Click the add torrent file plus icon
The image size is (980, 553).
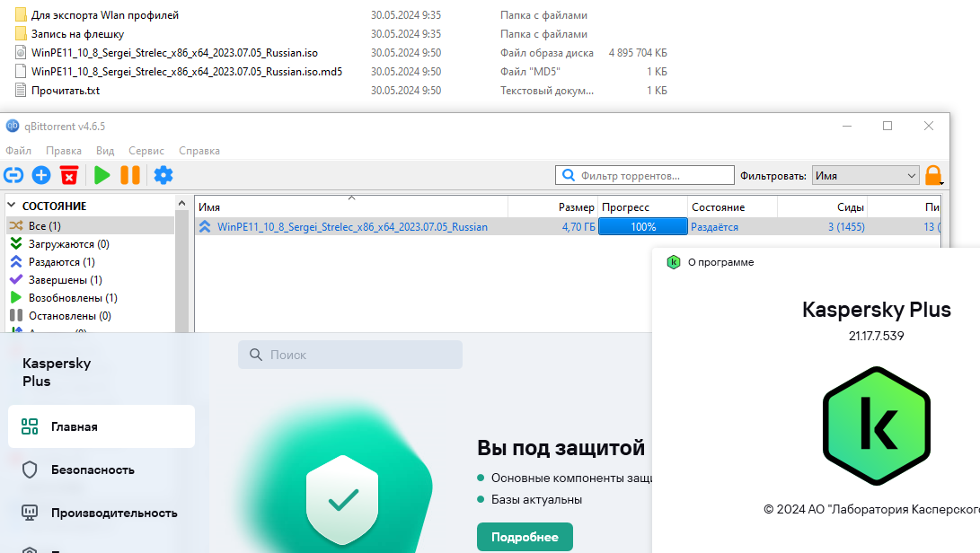(41, 176)
